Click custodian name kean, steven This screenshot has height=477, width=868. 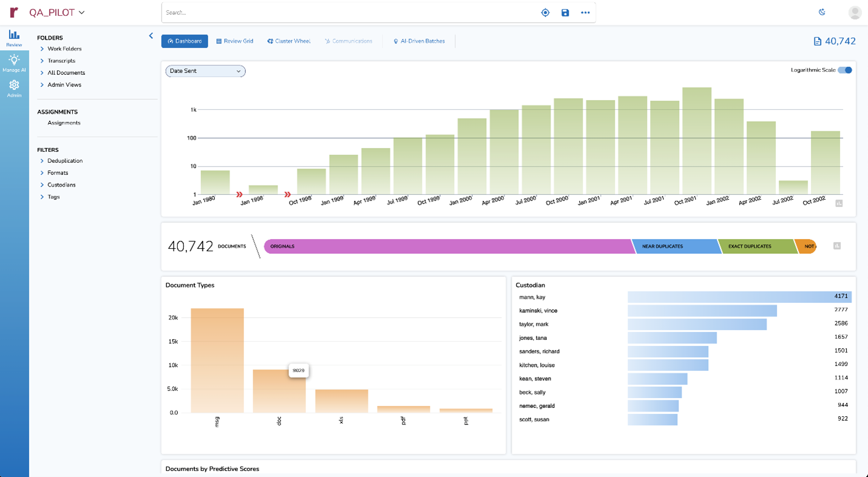click(x=535, y=379)
